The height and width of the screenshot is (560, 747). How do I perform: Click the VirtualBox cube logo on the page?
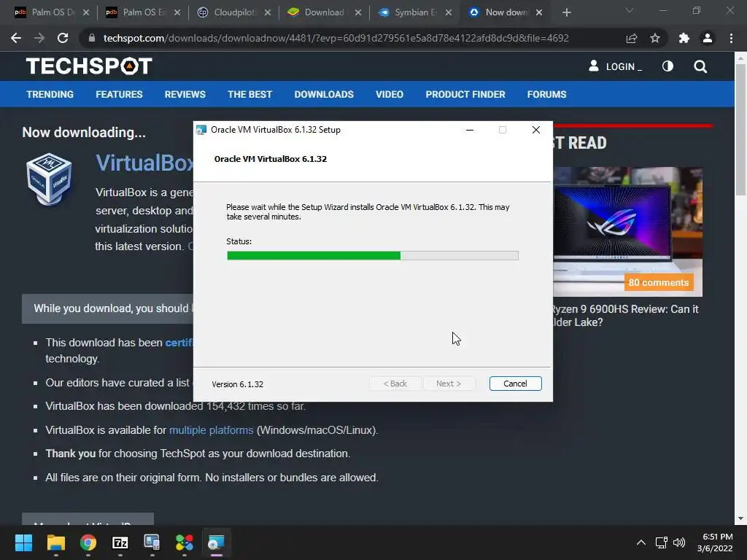pos(49,179)
